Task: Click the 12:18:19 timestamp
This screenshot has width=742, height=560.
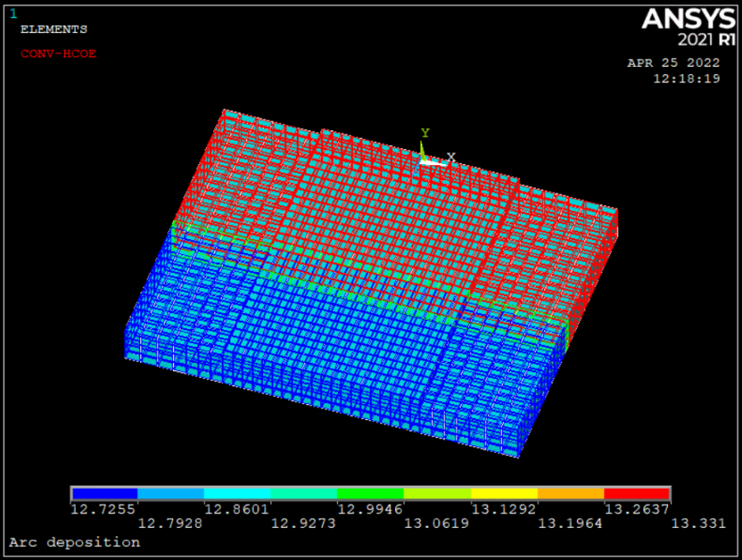Action: [686, 78]
